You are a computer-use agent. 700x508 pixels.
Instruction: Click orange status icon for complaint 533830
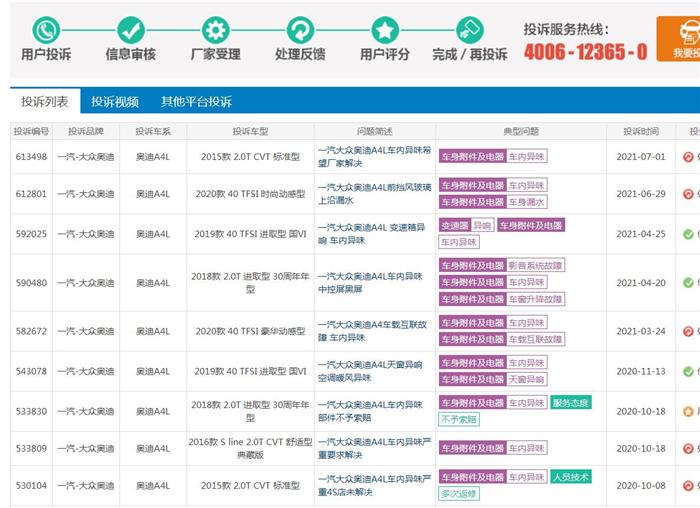coord(688,411)
